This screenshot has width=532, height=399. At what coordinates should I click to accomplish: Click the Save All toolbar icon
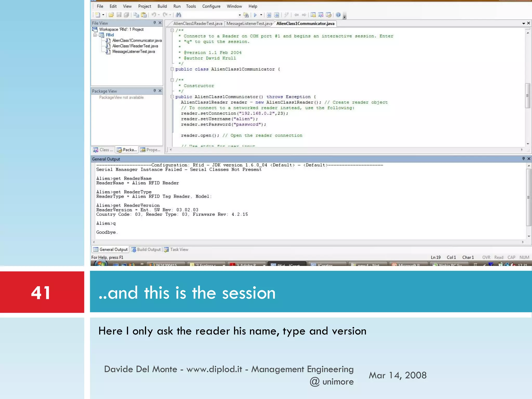(x=127, y=15)
